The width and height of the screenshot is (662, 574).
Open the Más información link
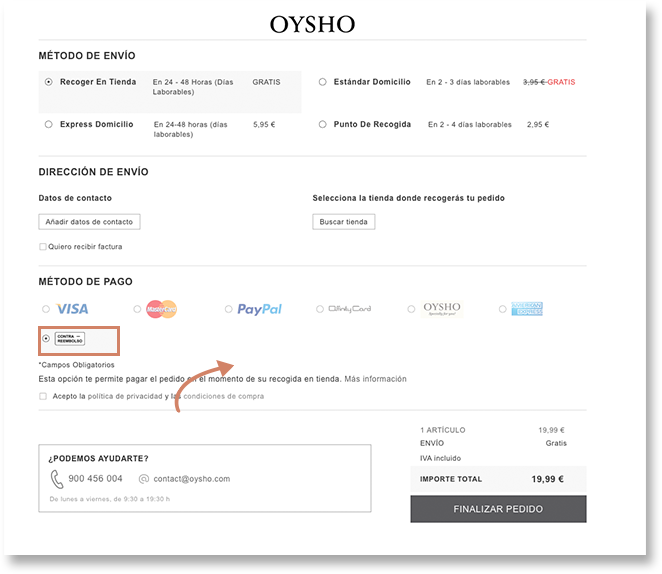pyautogui.click(x=375, y=379)
